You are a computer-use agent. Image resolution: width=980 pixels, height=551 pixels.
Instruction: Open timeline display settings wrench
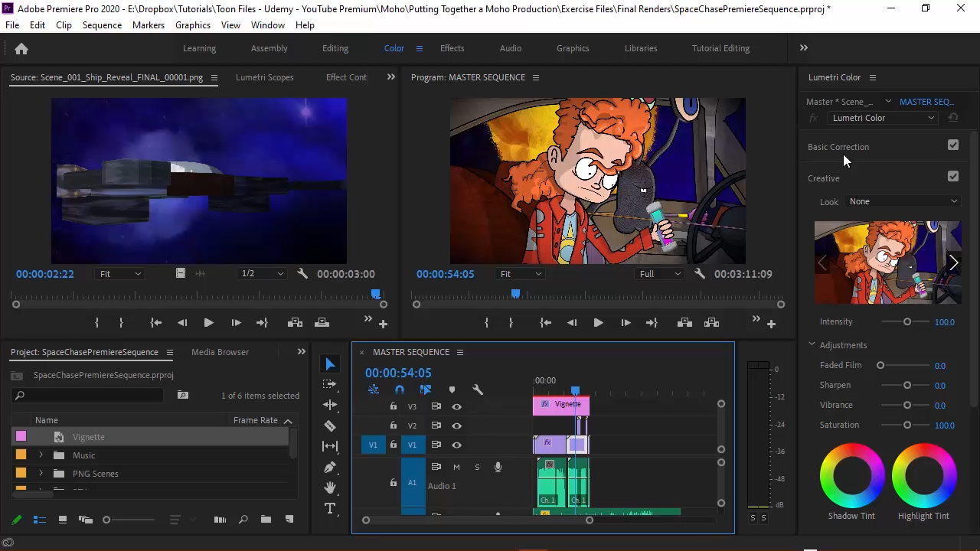click(478, 390)
